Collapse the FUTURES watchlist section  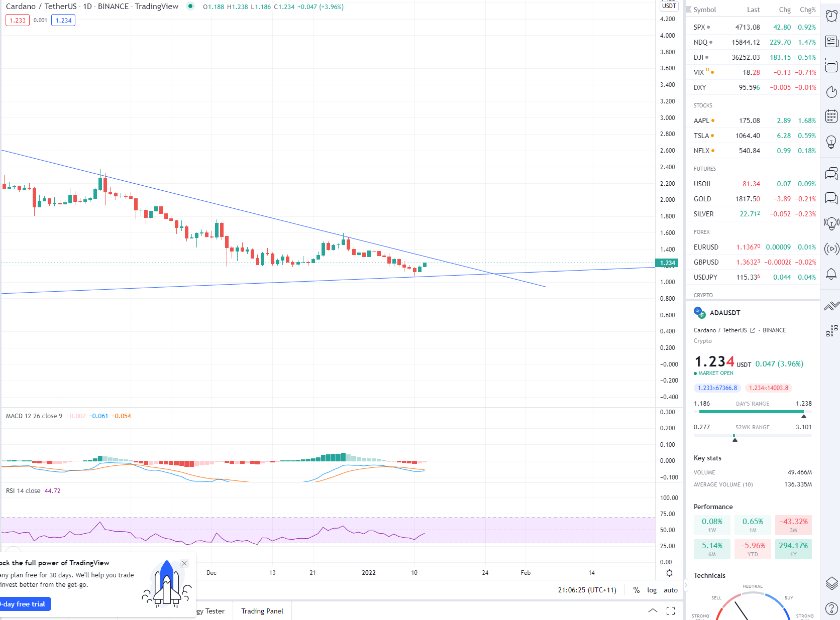pos(705,169)
